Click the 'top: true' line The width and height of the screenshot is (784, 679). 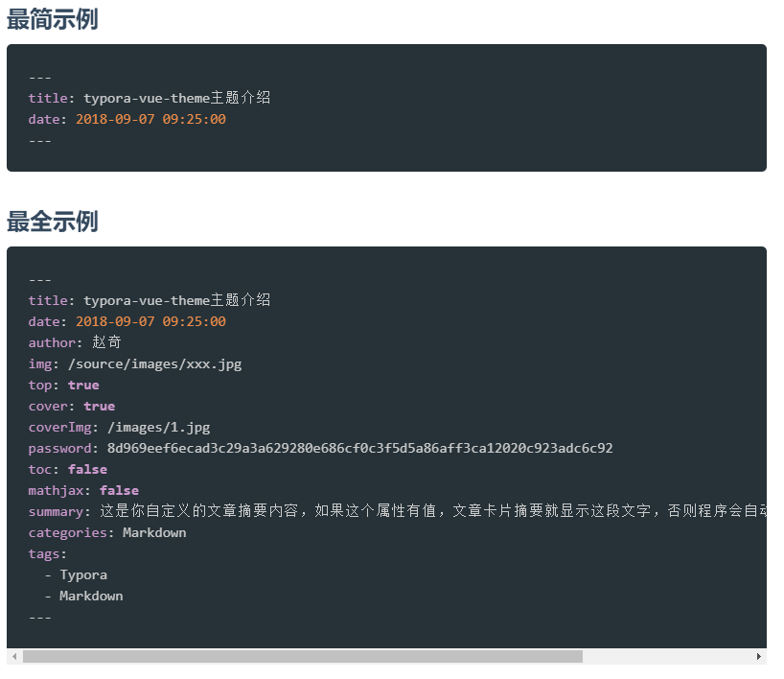pyautogui.click(x=63, y=386)
